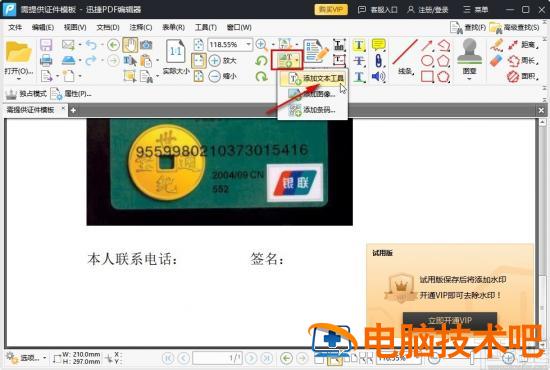Image resolution: width=550 pixels, height=370 pixels.
Task: Click the sound speaker annotation icon
Action: pyautogui.click(x=378, y=76)
